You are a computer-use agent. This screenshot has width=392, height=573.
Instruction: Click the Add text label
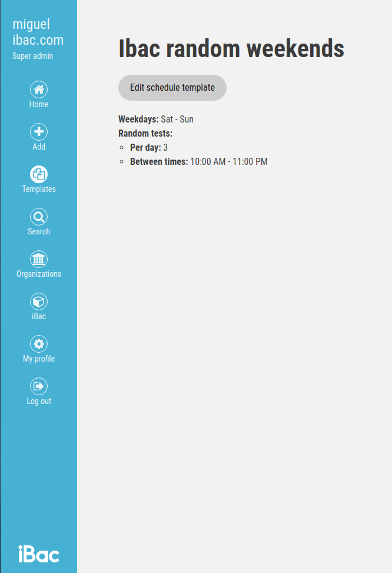[x=39, y=147]
